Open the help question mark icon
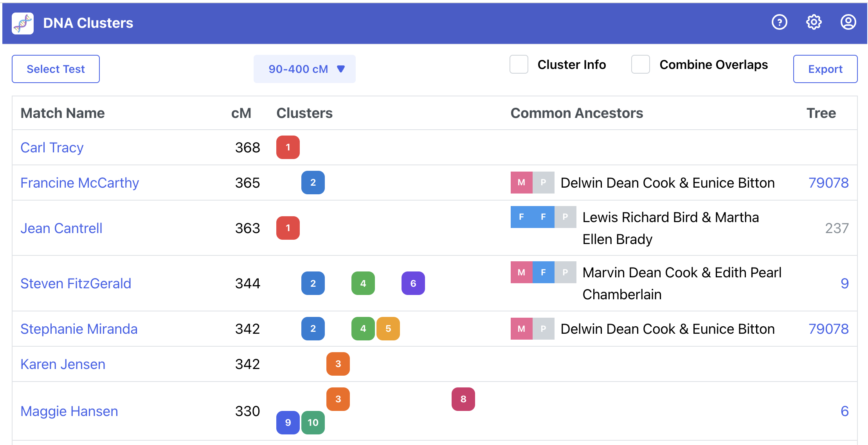The width and height of the screenshot is (868, 445). click(779, 22)
